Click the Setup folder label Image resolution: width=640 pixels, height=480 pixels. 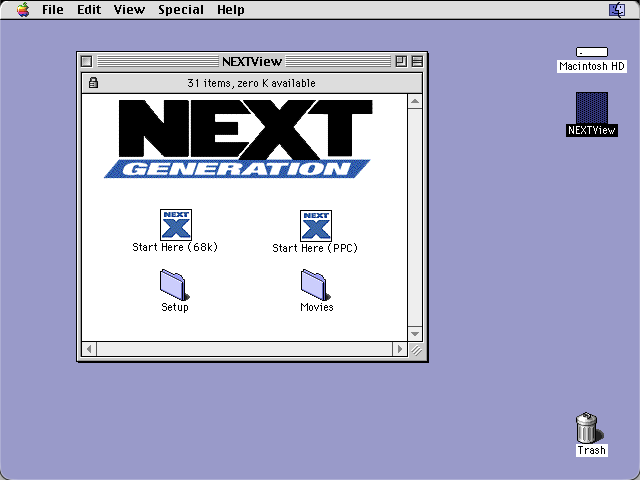tap(175, 307)
